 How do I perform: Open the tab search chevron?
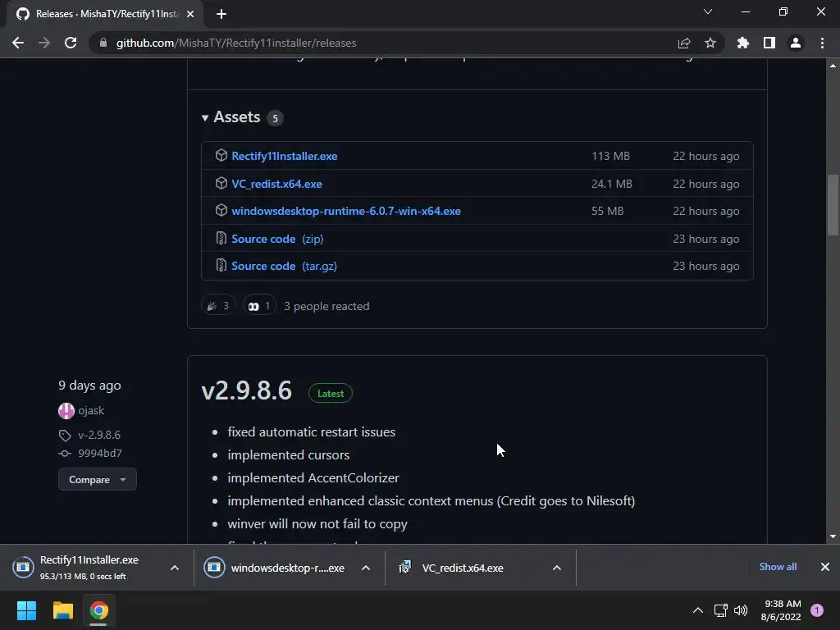708,11
